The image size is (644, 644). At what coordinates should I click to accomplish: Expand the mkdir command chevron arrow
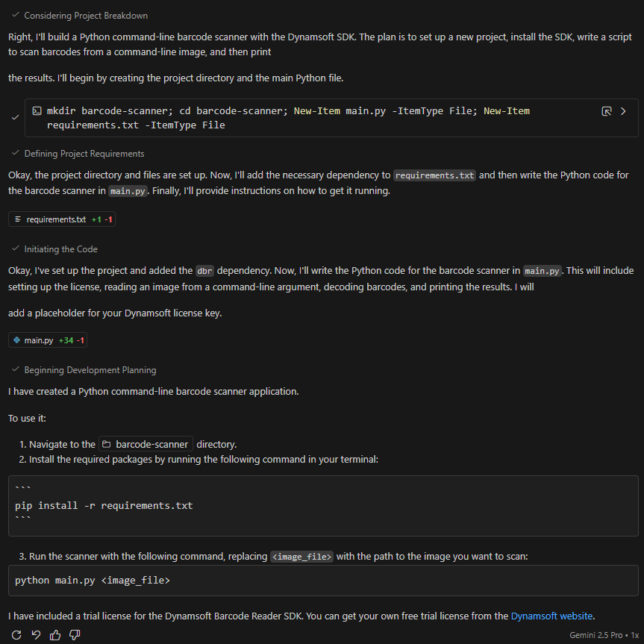tap(624, 111)
